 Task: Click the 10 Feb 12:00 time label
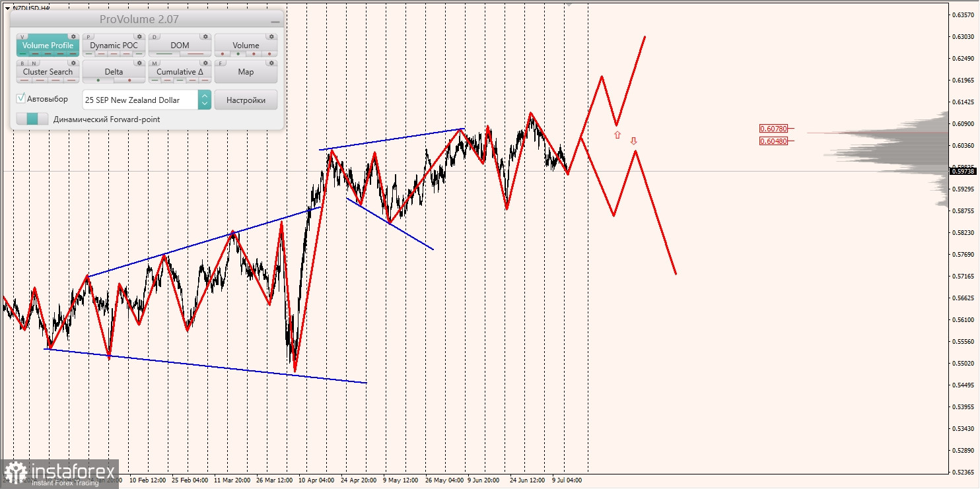click(x=148, y=480)
